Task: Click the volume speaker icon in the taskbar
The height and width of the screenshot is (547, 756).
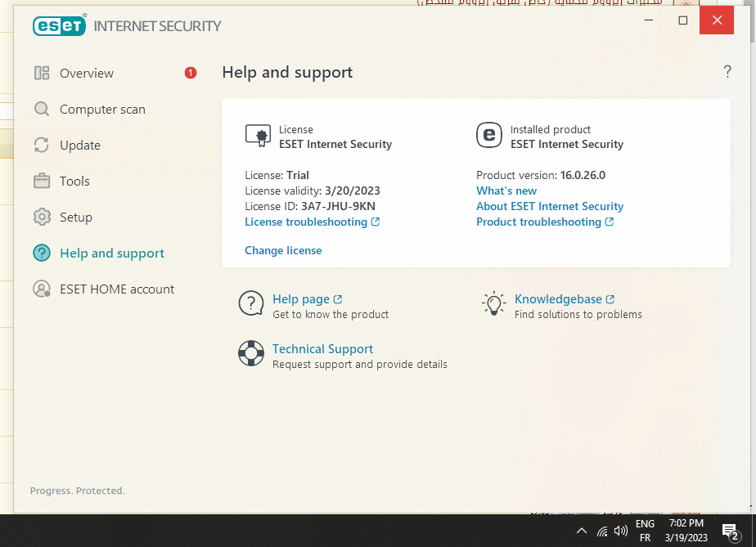Action: pos(620,531)
